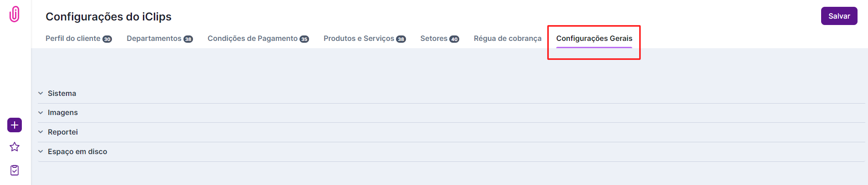This screenshot has width=868, height=185.
Task: Switch to the Setores tab
Action: click(434, 39)
